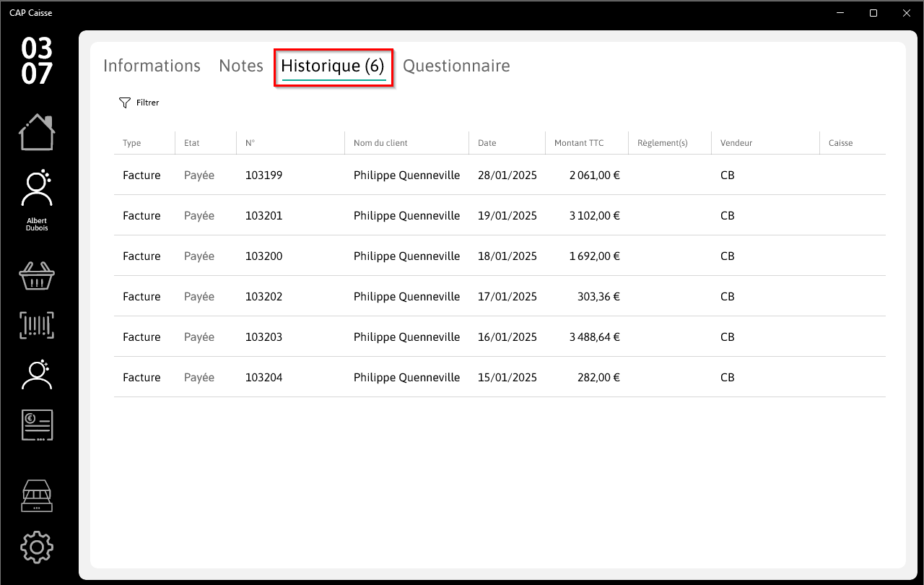Open the shopping basket icon
924x585 pixels.
37,275
